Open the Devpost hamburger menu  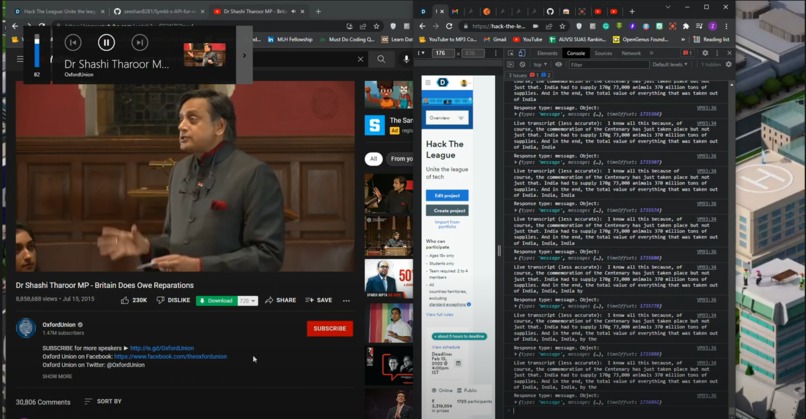pyautogui.click(x=428, y=82)
